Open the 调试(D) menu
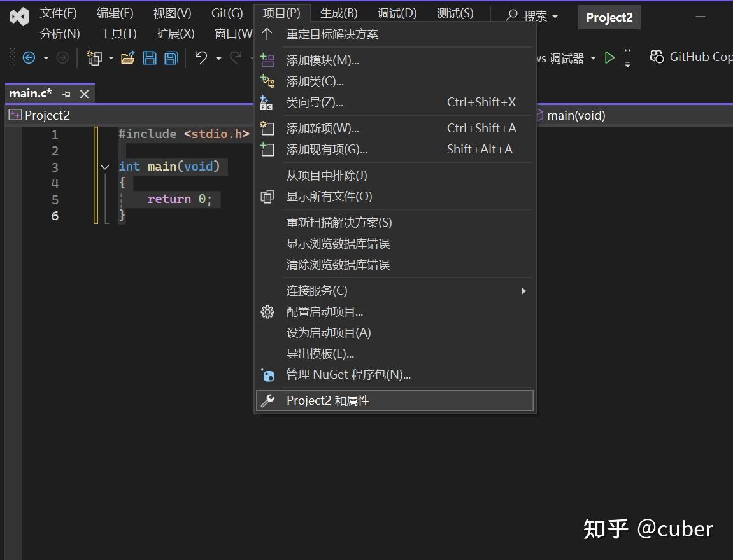This screenshot has height=560, width=733. (x=397, y=13)
